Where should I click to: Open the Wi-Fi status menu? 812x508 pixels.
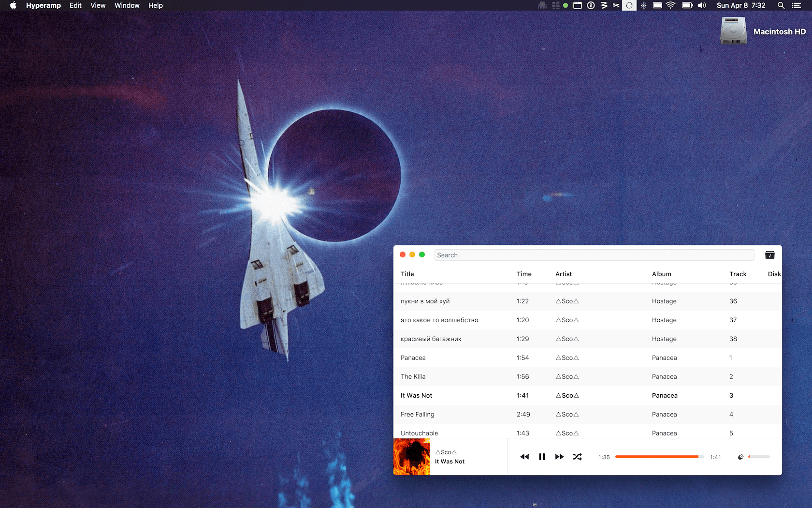tap(670, 5)
